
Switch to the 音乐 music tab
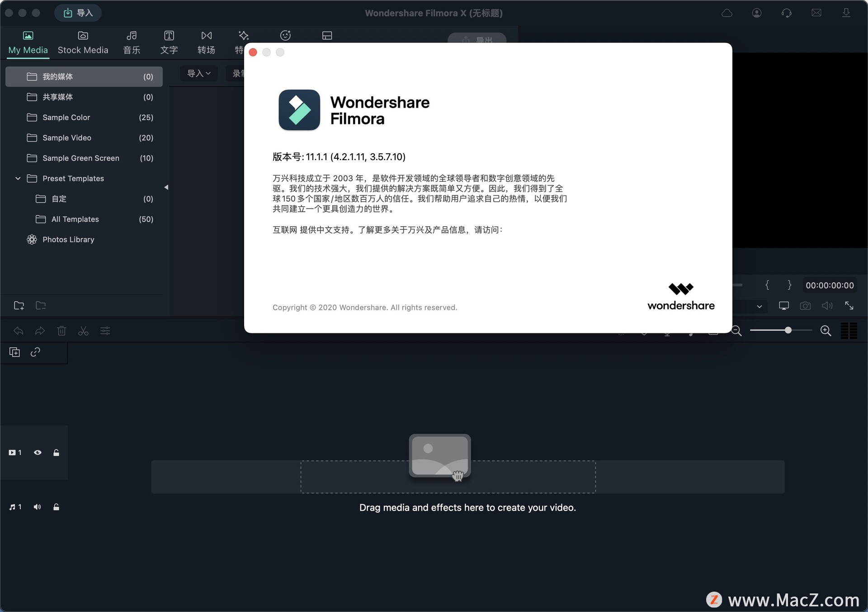point(132,43)
